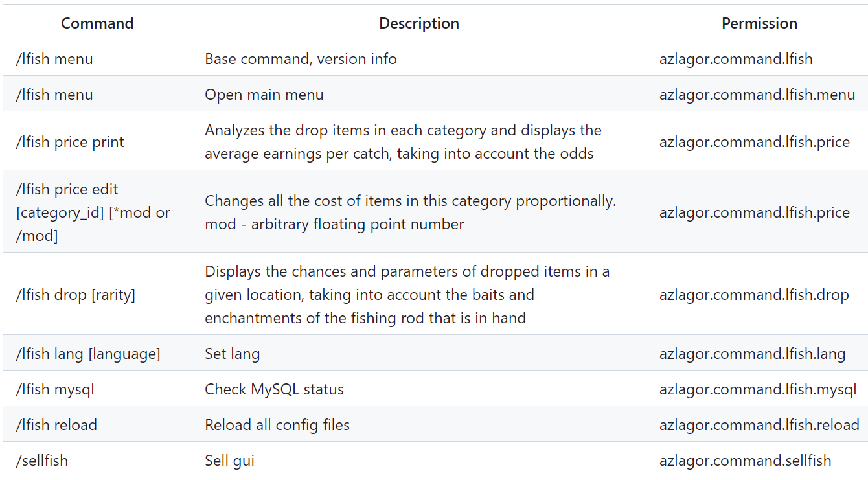The height and width of the screenshot is (480, 868).
Task: Click the "Check MySQL status" description
Action: click(x=274, y=389)
